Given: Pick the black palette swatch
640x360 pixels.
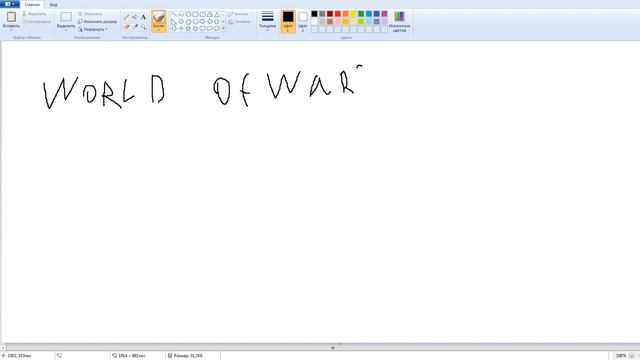Looking at the screenshot, I should 314,14.
